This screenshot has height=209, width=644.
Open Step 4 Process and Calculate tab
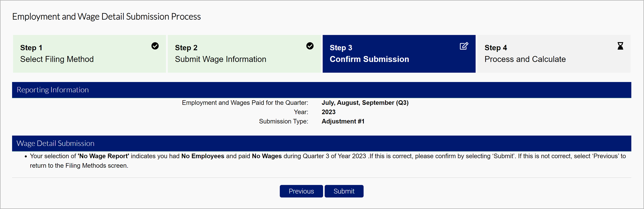point(554,54)
